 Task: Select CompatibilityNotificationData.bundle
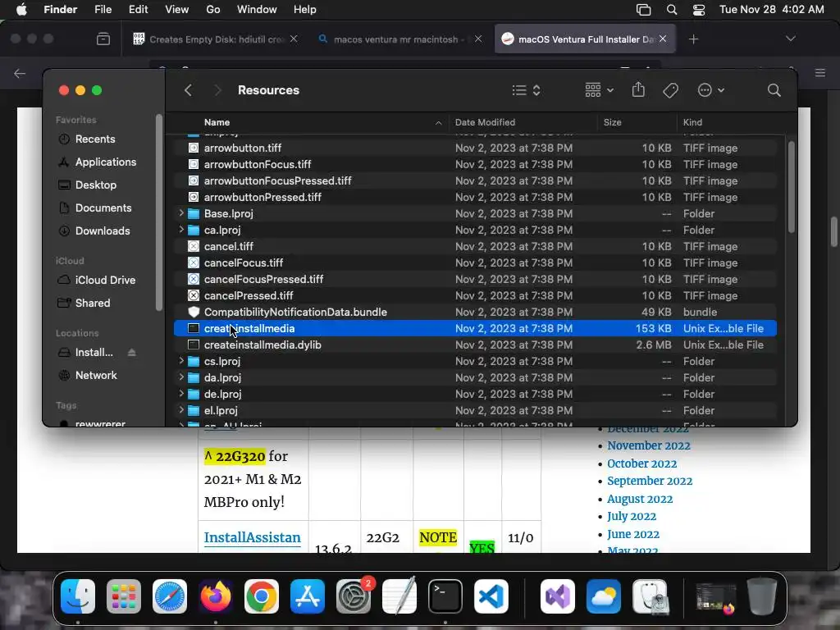pyautogui.click(x=475, y=312)
